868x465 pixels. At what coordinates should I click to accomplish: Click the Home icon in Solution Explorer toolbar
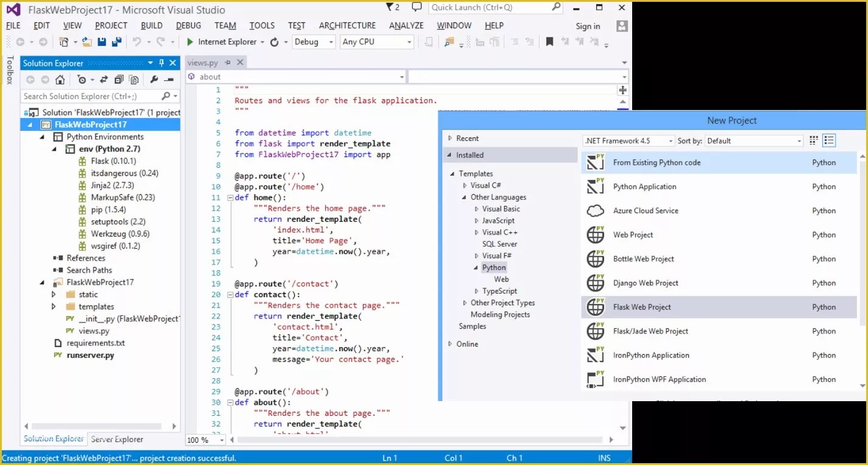(60, 80)
